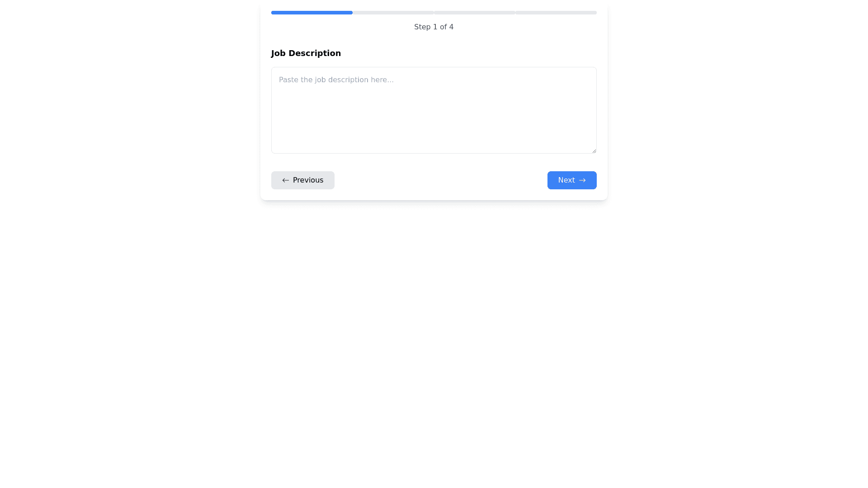Click the 'Paste the job description here...' placeholder
The height and width of the screenshot is (488, 868).
tap(336, 80)
